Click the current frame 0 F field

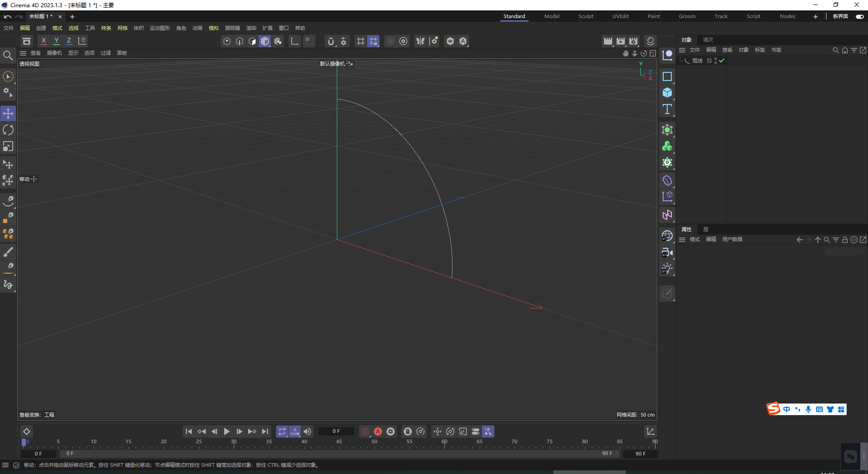(x=336, y=431)
